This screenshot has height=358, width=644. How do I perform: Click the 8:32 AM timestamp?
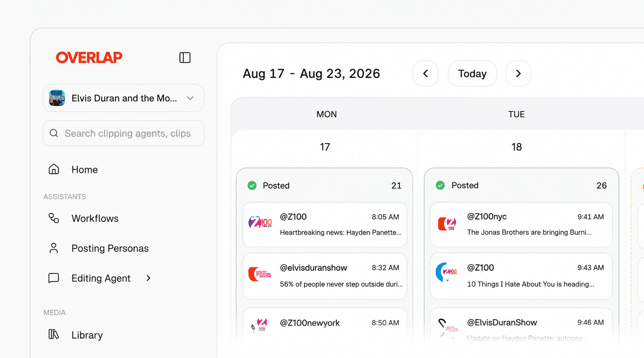point(385,268)
